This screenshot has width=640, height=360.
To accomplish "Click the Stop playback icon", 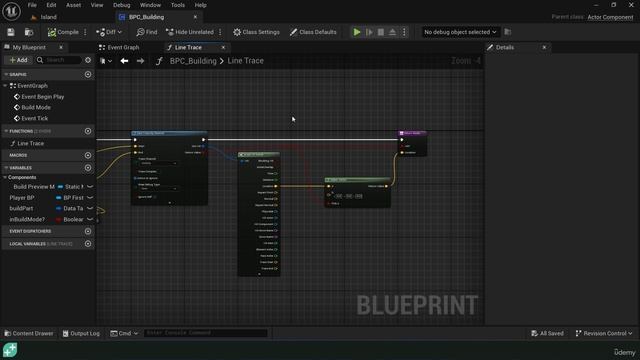I will tap(380, 32).
